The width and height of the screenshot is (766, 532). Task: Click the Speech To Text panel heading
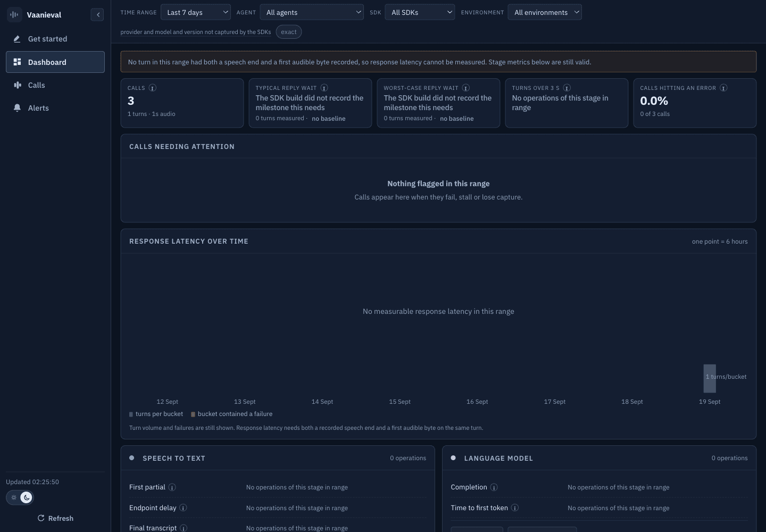[174, 458]
